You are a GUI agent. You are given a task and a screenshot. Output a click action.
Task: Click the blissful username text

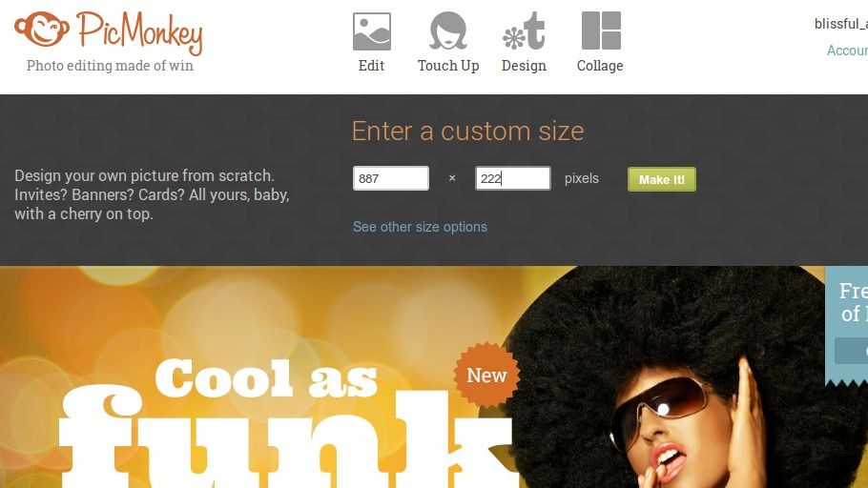(841, 24)
